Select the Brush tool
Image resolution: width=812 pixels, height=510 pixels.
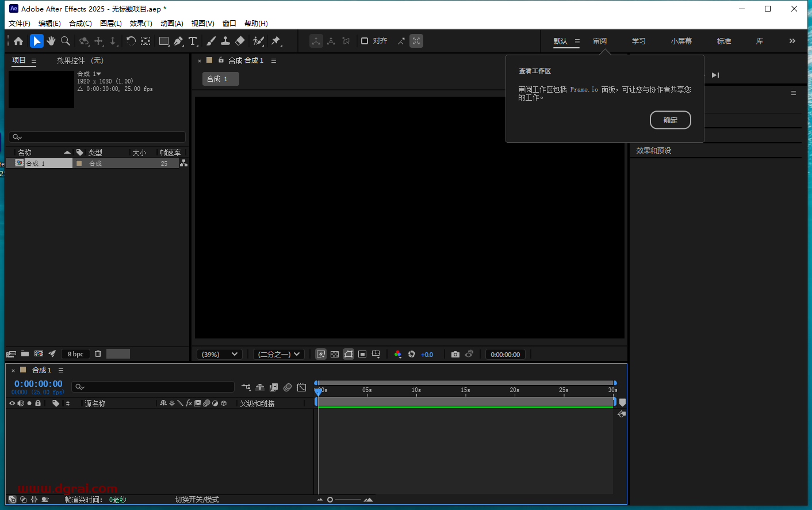[211, 41]
